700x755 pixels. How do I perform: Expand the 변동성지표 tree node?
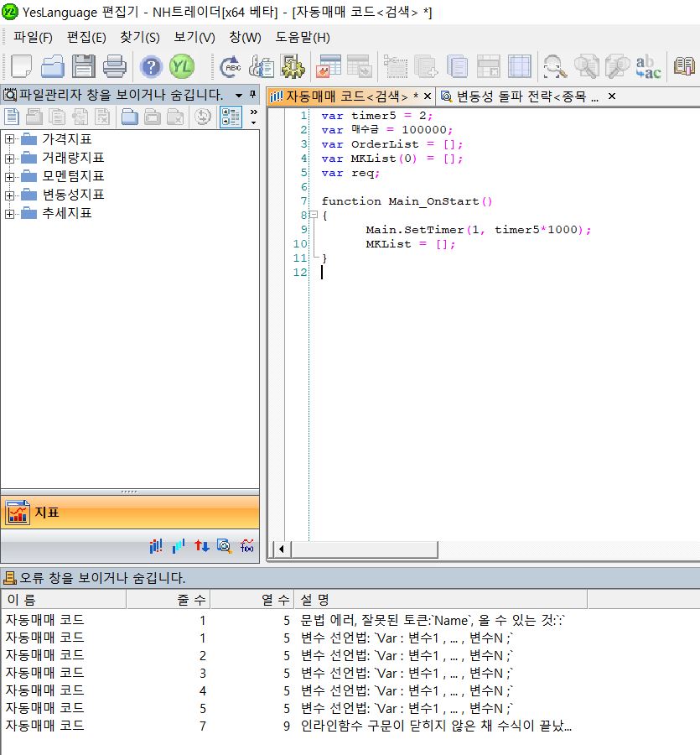pos(10,195)
